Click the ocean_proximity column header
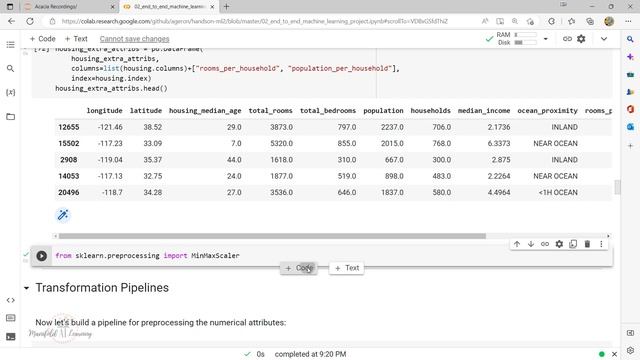640x360 pixels. click(547, 111)
